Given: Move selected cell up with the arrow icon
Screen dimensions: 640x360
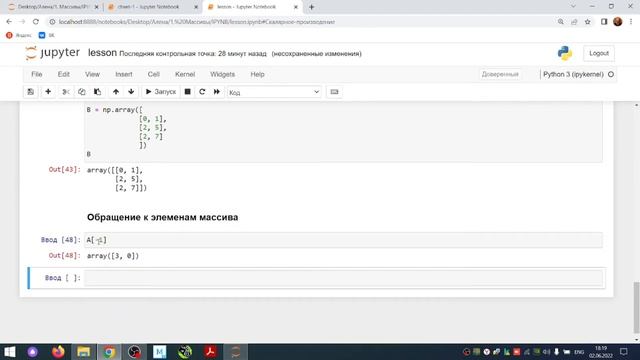Looking at the screenshot, I should [116, 92].
